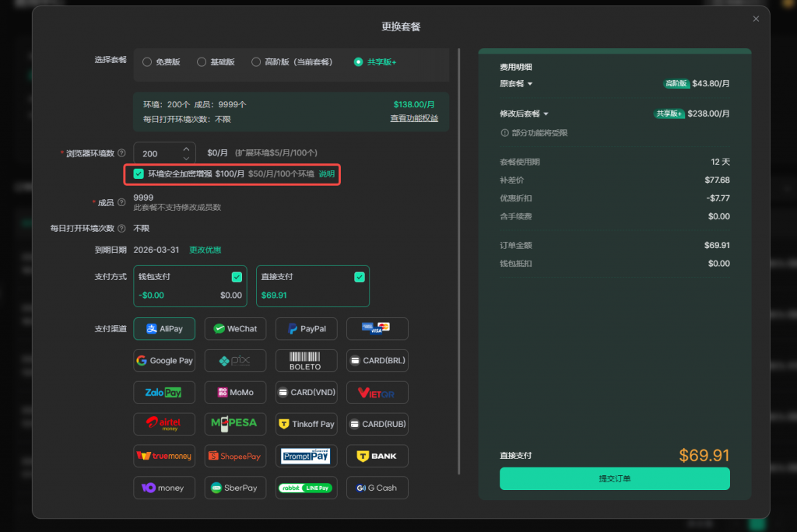Expand 原套餐 details dropdown

pyautogui.click(x=517, y=84)
